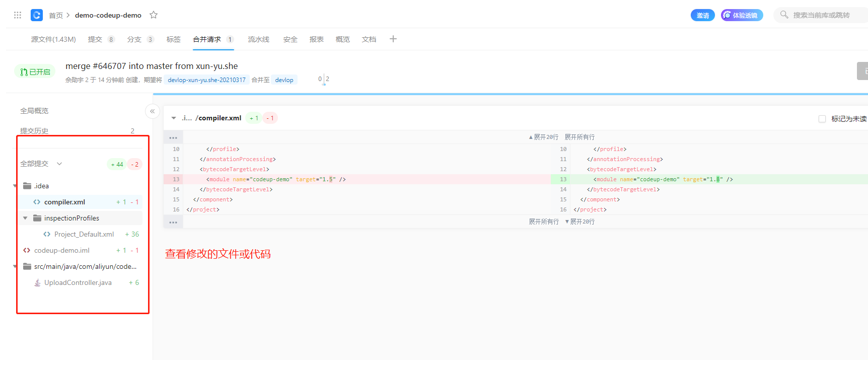This screenshot has height=366, width=868.
Task: Collapse the sidebar with double-chevron icon
Action: tap(153, 111)
